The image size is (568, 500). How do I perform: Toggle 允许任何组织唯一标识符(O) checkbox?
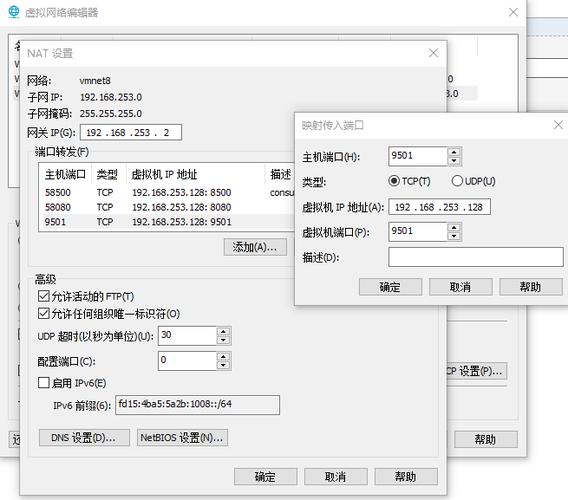tap(44, 313)
